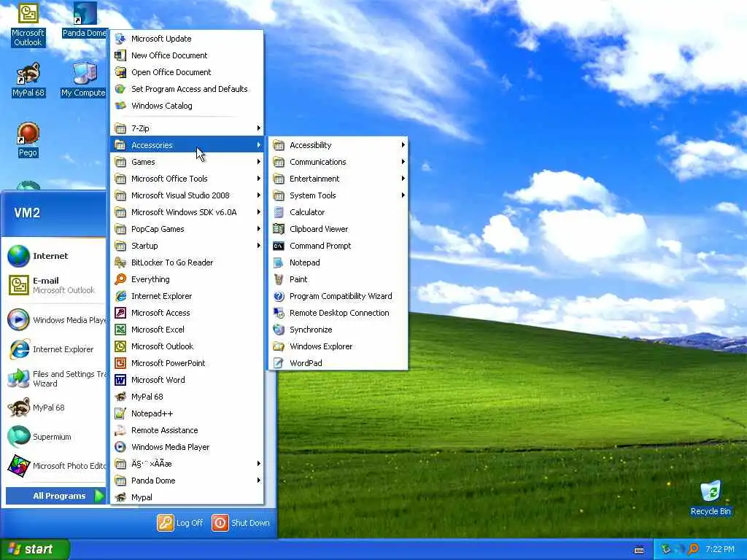Expand the 7-Zip program folder
The height and width of the screenshot is (560, 747).
[x=187, y=128]
